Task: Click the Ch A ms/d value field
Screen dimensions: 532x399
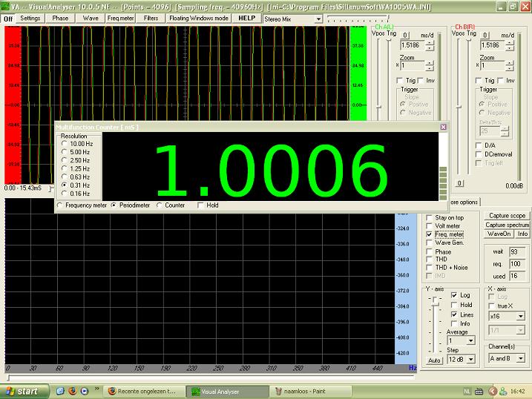Action: pyautogui.click(x=413, y=45)
